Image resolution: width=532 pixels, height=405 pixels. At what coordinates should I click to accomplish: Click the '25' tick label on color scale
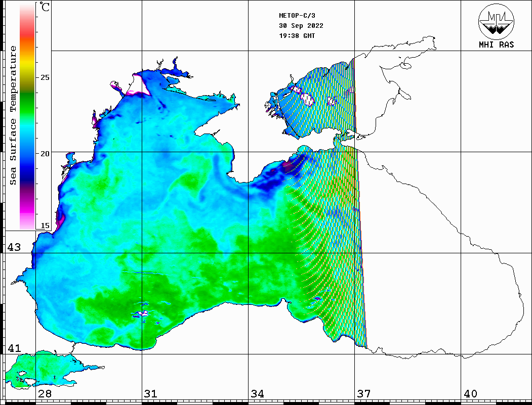45,77
